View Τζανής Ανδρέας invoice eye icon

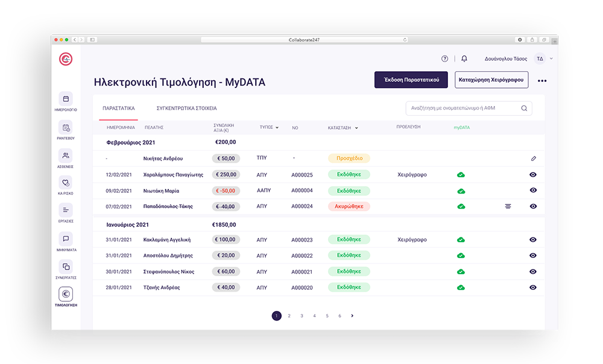[533, 287]
